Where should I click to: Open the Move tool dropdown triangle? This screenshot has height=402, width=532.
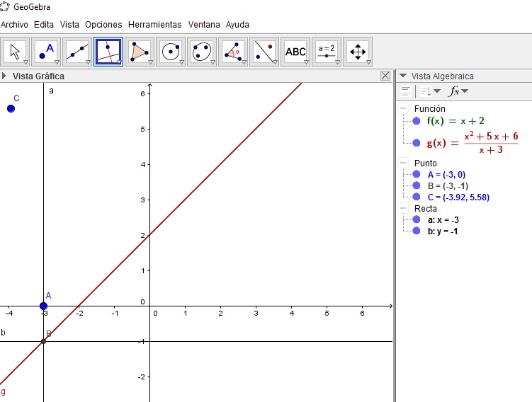[x=26, y=62]
